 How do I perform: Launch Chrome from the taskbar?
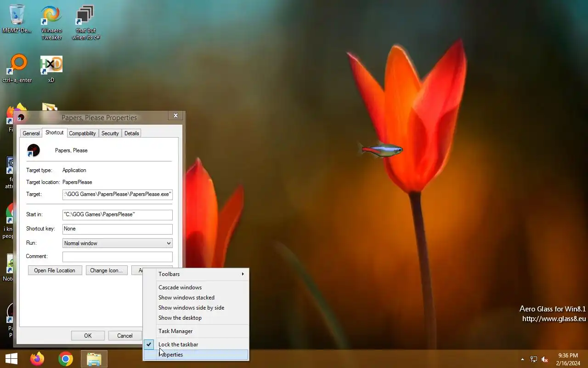pos(66,359)
